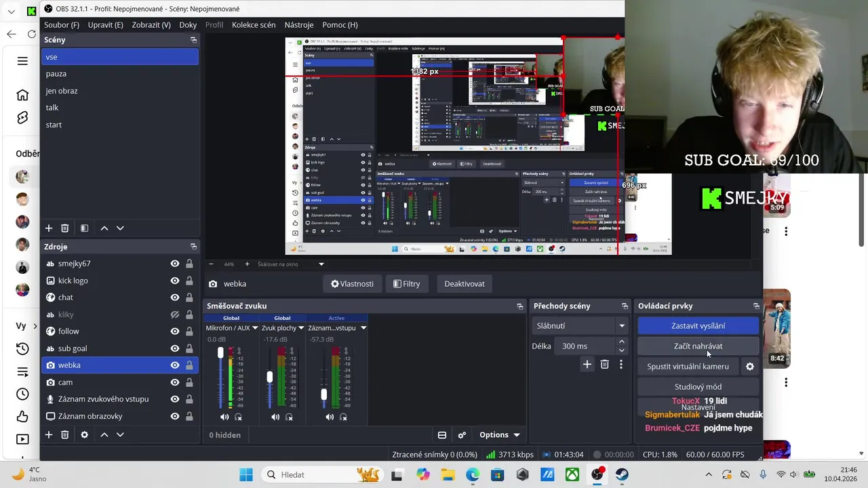
Task: Hide the kick logo source
Action: [x=175, y=281]
